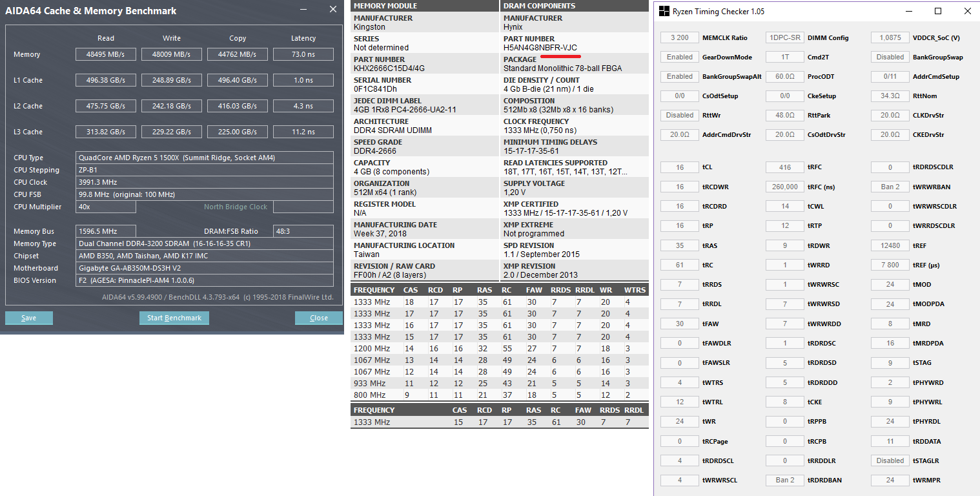Click the Ryzen Timing Checker app icon
Image resolution: width=980 pixels, height=496 pixels.
(x=664, y=12)
